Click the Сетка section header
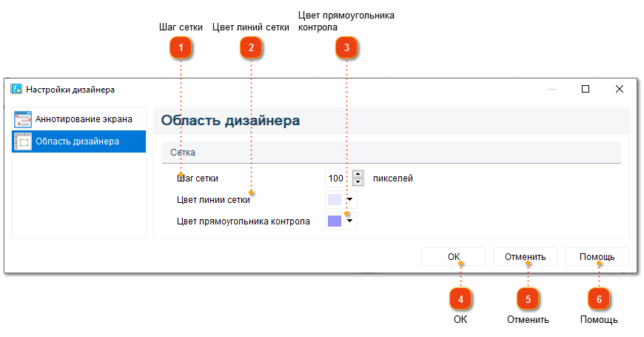Viewport: 644px width, 337px height. pyautogui.click(x=392, y=153)
